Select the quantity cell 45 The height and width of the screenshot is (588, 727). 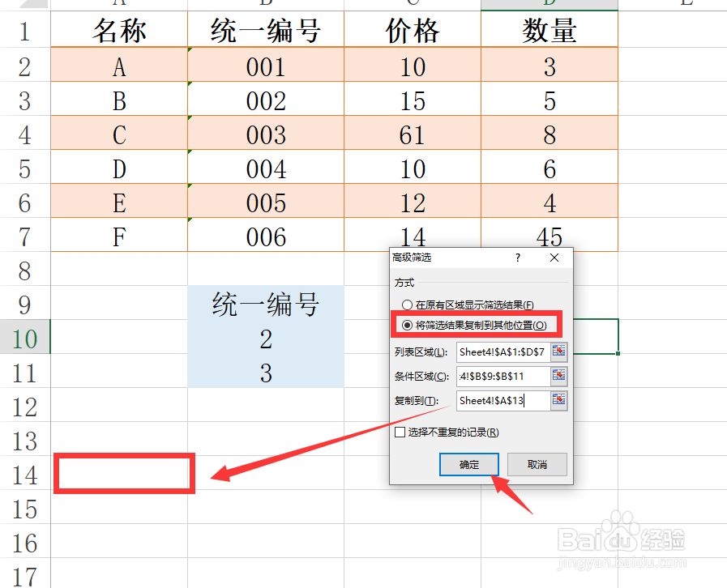pyautogui.click(x=550, y=235)
